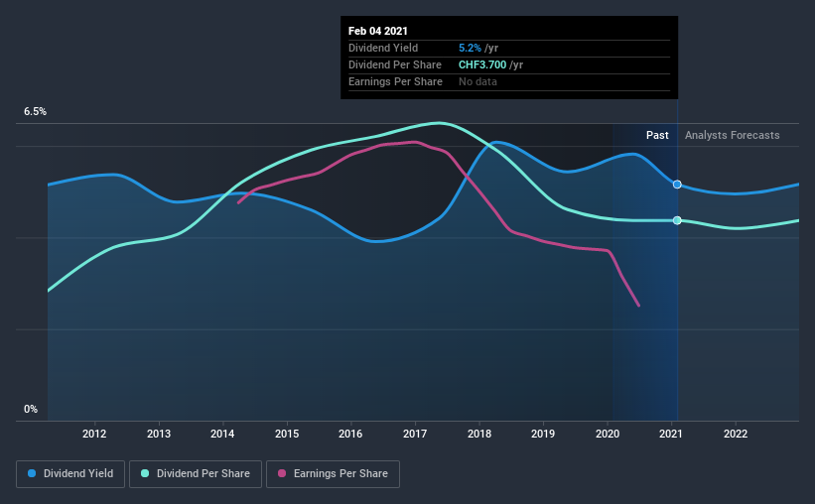Click the 'Analysts Forecasts' label
This screenshot has height=504, width=815.
tap(732, 135)
